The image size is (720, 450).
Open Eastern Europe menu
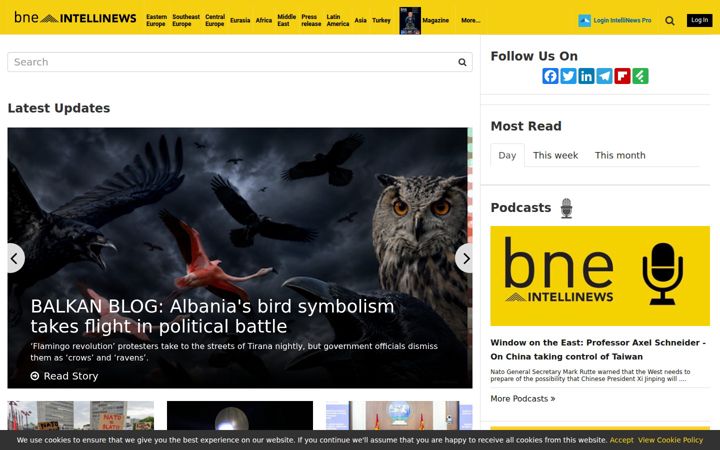point(156,20)
